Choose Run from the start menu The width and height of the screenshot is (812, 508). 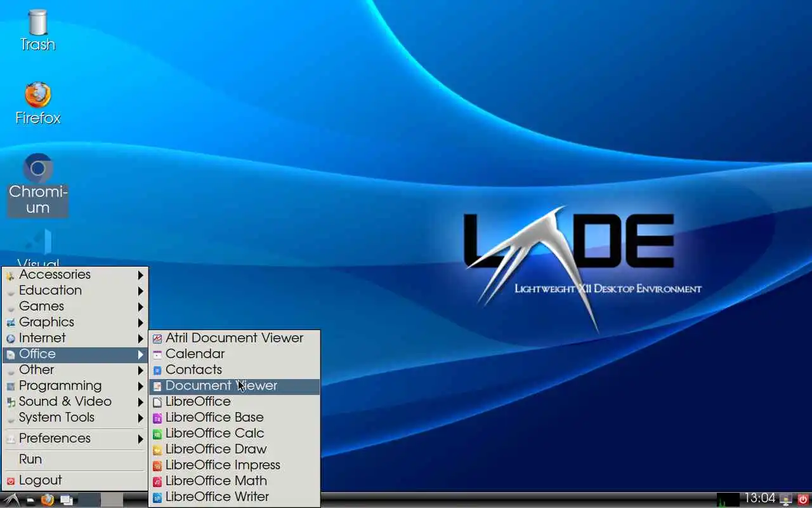click(75, 459)
